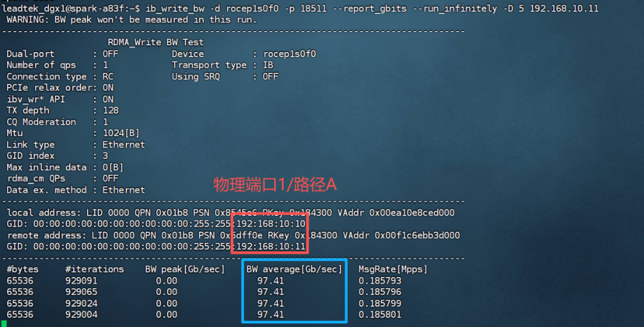Click the 0.00 BW peak in the 929065 row
The image size is (644, 327).
166,292
